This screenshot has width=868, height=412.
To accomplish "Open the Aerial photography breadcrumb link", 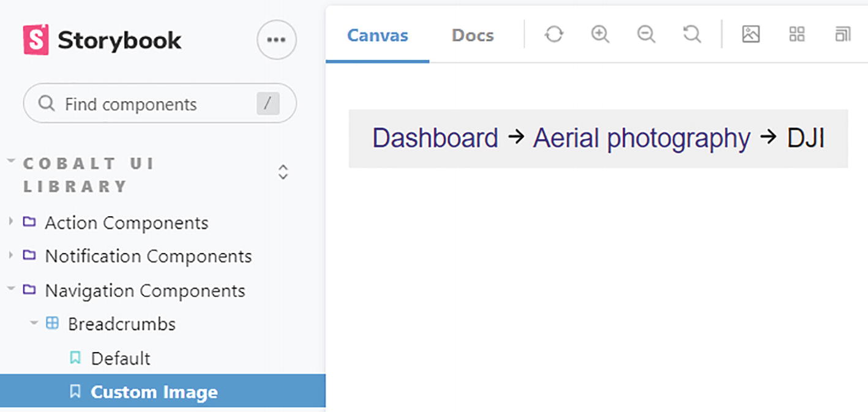I will [x=641, y=138].
